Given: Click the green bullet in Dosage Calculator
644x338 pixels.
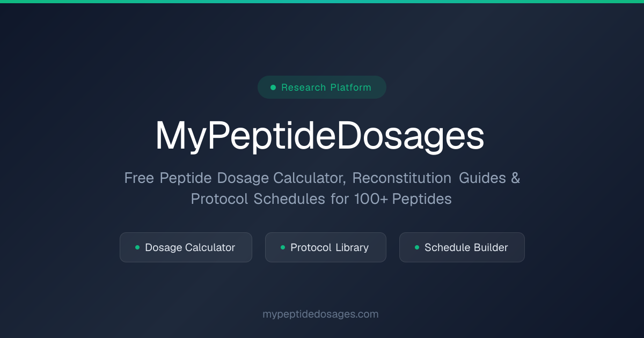Looking at the screenshot, I should tap(137, 247).
